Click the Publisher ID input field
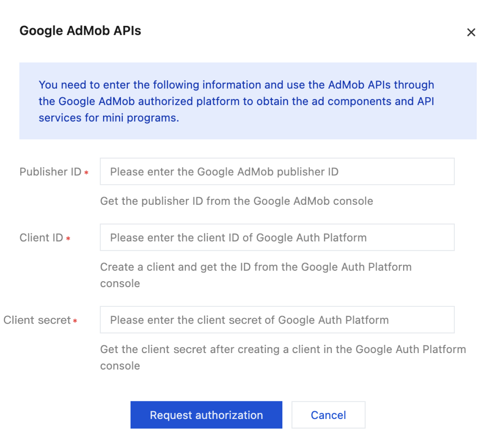This screenshot has width=498, height=448. pyautogui.click(x=277, y=172)
